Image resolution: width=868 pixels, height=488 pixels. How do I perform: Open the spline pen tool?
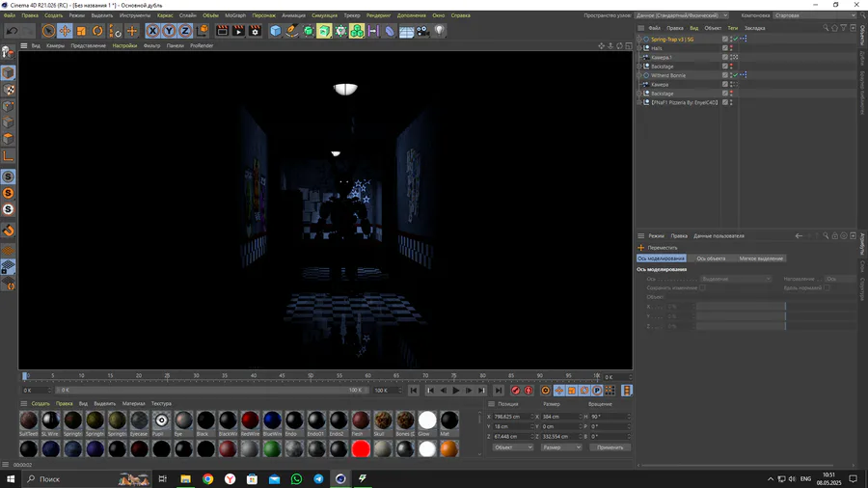click(291, 31)
